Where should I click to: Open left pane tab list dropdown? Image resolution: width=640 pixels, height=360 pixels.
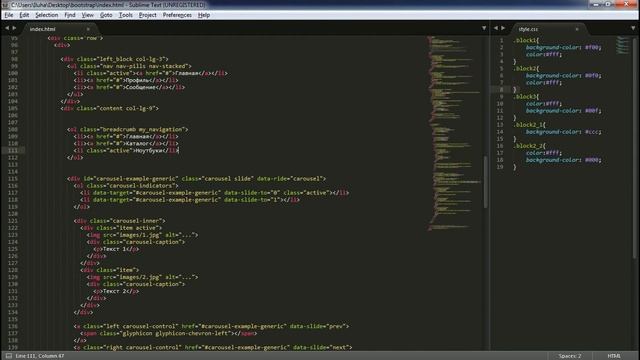click(x=484, y=28)
